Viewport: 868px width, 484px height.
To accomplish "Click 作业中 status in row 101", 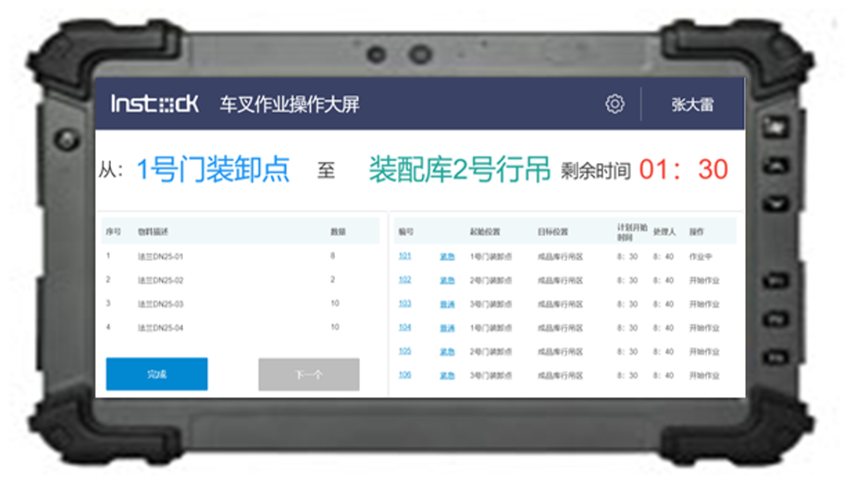I will [700, 257].
